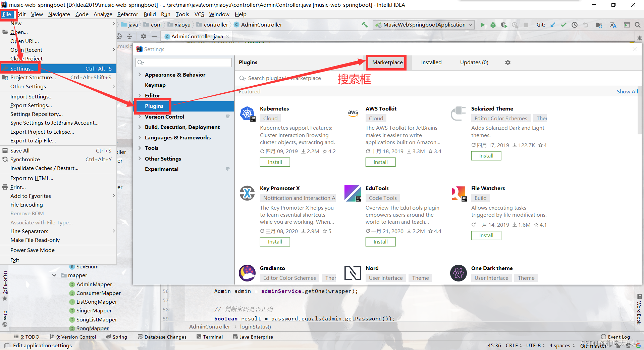Image resolution: width=644 pixels, height=350 pixels.
Task: Open Line Separators submenu
Action: point(58,231)
